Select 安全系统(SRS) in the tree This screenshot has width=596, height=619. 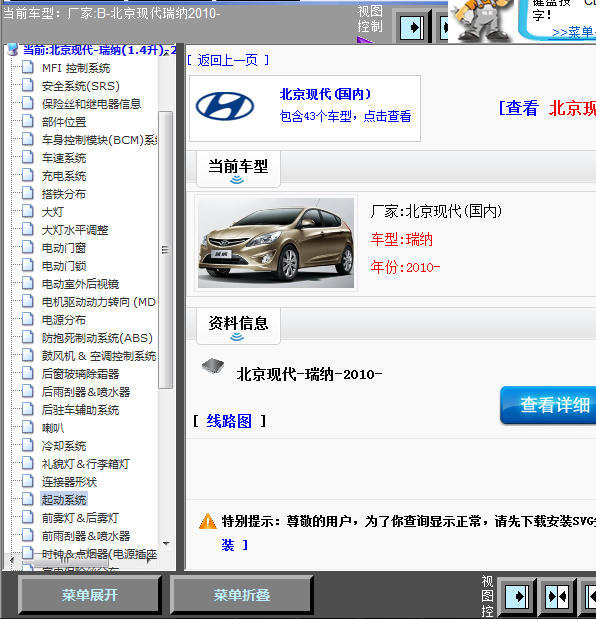point(81,86)
